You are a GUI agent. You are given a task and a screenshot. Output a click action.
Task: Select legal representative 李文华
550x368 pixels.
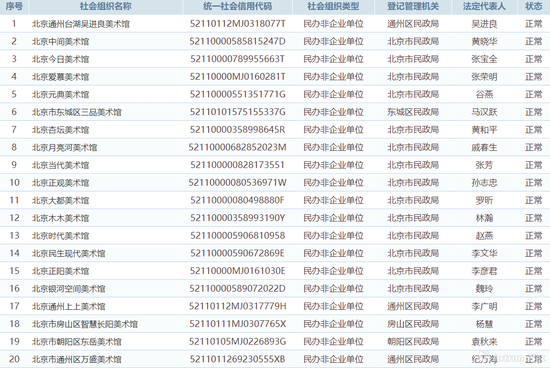484,253
